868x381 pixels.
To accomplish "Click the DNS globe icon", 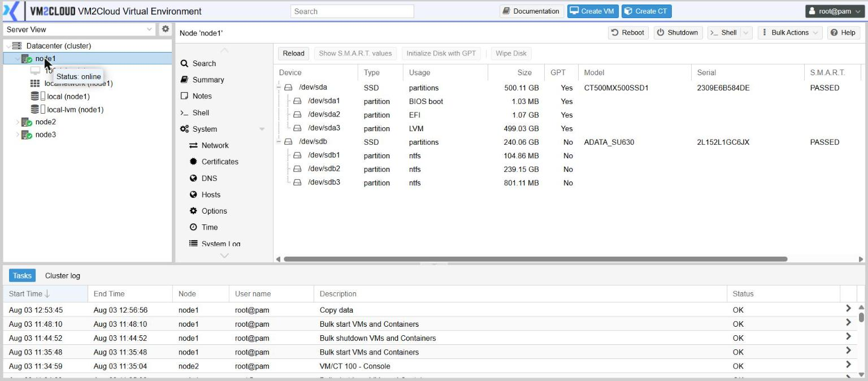I will (193, 178).
